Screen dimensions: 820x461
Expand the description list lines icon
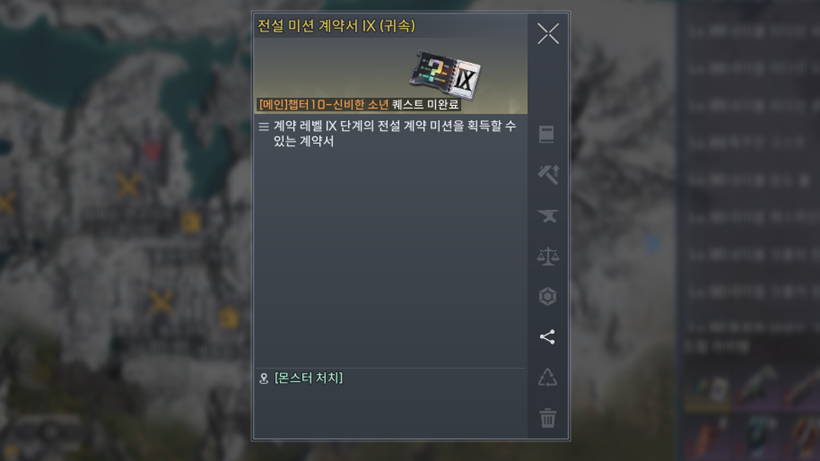pos(264,126)
